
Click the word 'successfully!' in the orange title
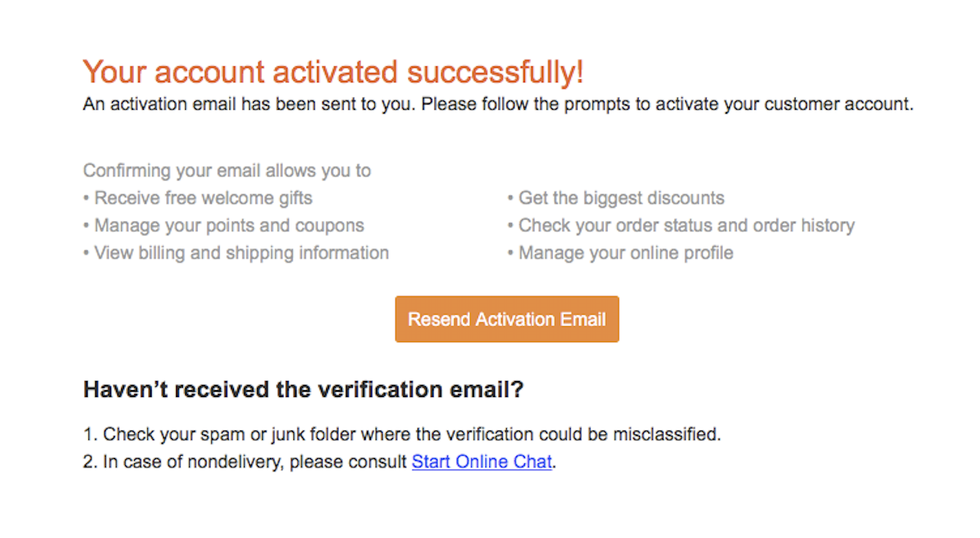[x=495, y=72]
